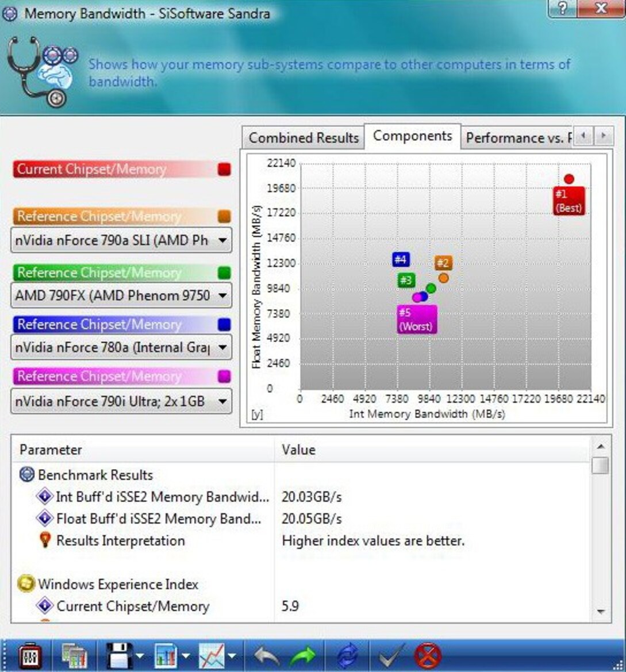
Task: Click the checkmark OK icon
Action: pyautogui.click(x=391, y=656)
